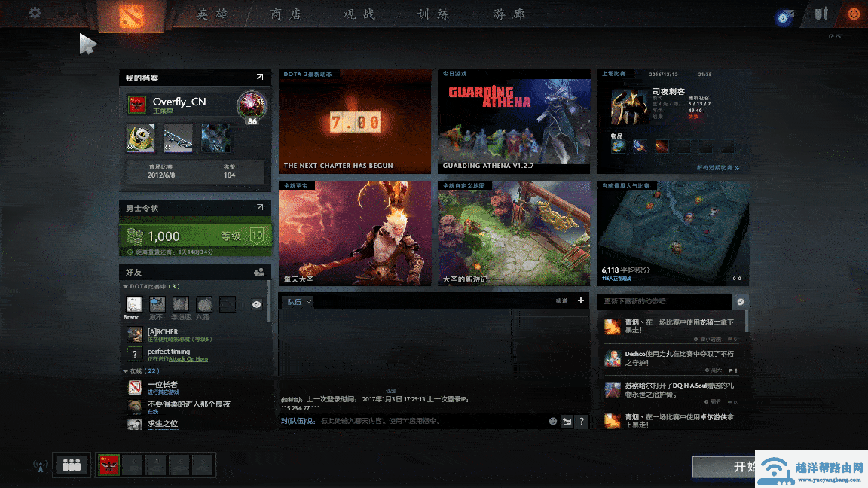
Task: Click the checkmark toggle on the news feed header
Action: [x=741, y=301]
